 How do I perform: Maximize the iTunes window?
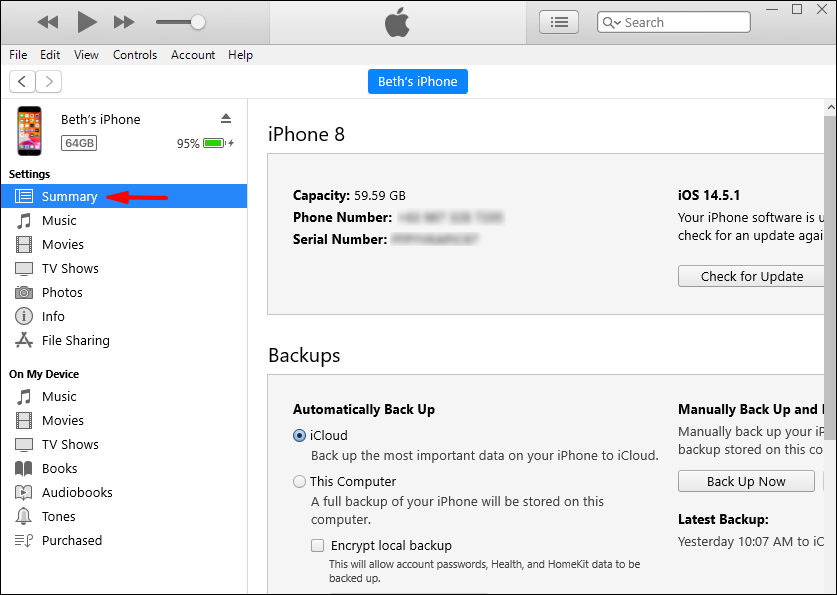pyautogui.click(x=797, y=9)
